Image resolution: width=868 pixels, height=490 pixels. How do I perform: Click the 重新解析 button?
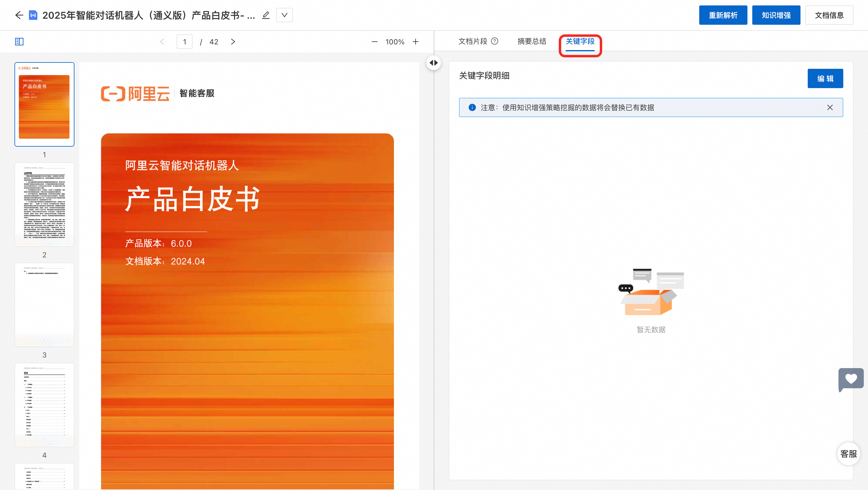point(723,15)
